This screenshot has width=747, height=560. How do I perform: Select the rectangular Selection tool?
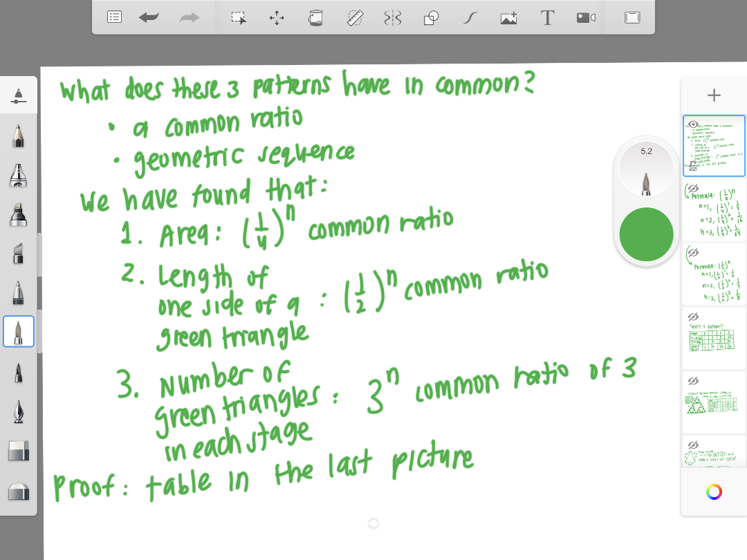tap(239, 18)
